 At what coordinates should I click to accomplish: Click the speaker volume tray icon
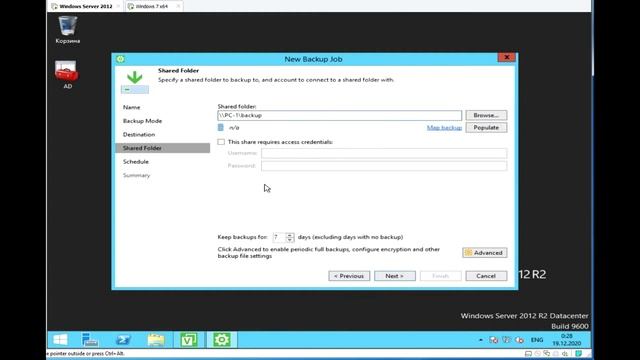coord(519,340)
